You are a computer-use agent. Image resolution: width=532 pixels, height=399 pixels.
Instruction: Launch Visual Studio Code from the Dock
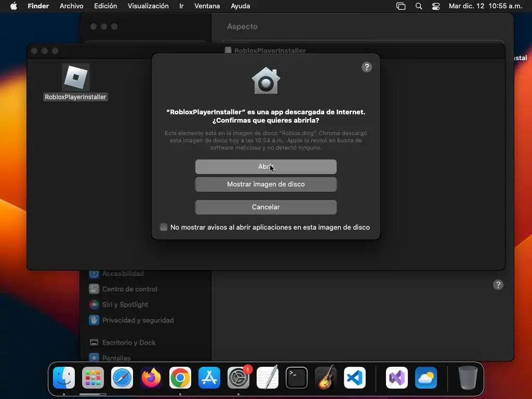click(355, 378)
